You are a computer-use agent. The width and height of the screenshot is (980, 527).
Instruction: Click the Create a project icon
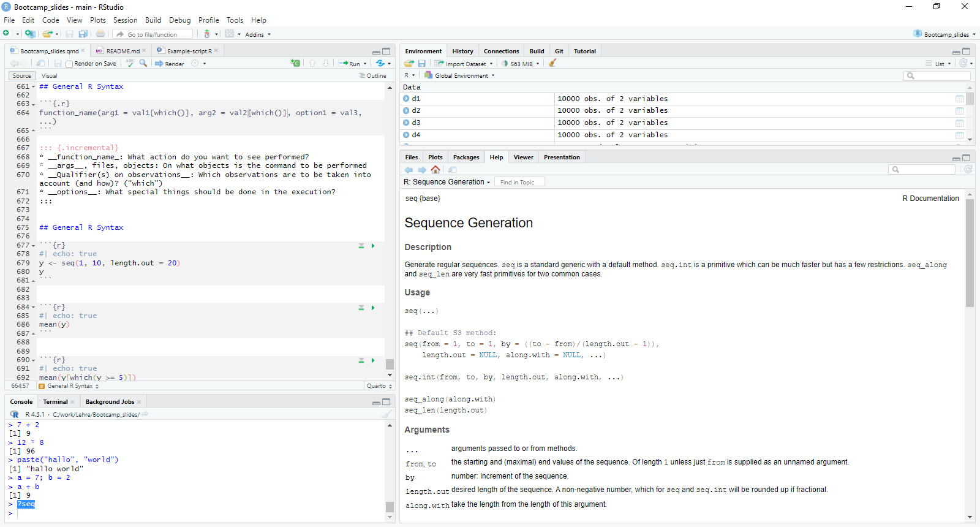[29, 34]
